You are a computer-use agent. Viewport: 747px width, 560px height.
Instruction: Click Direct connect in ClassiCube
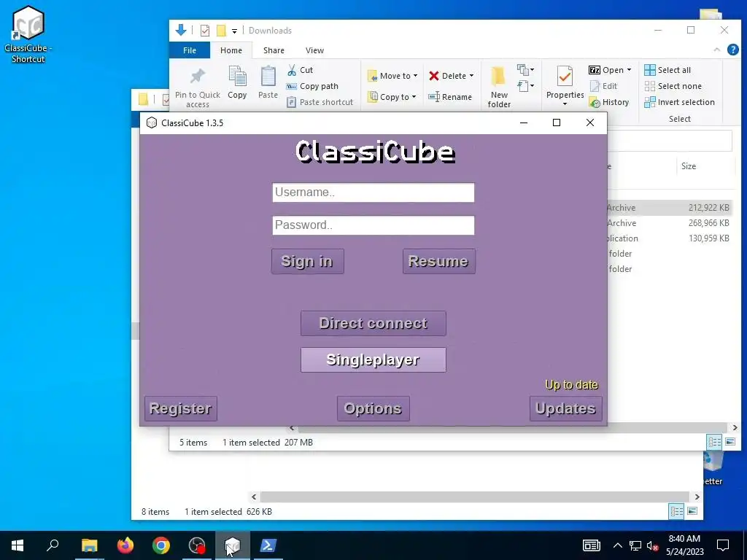pos(373,323)
